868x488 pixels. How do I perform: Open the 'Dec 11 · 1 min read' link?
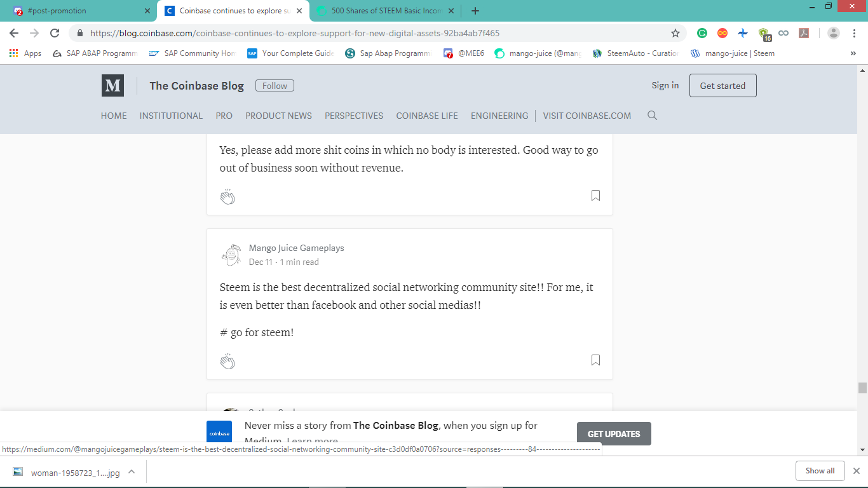tap(284, 262)
